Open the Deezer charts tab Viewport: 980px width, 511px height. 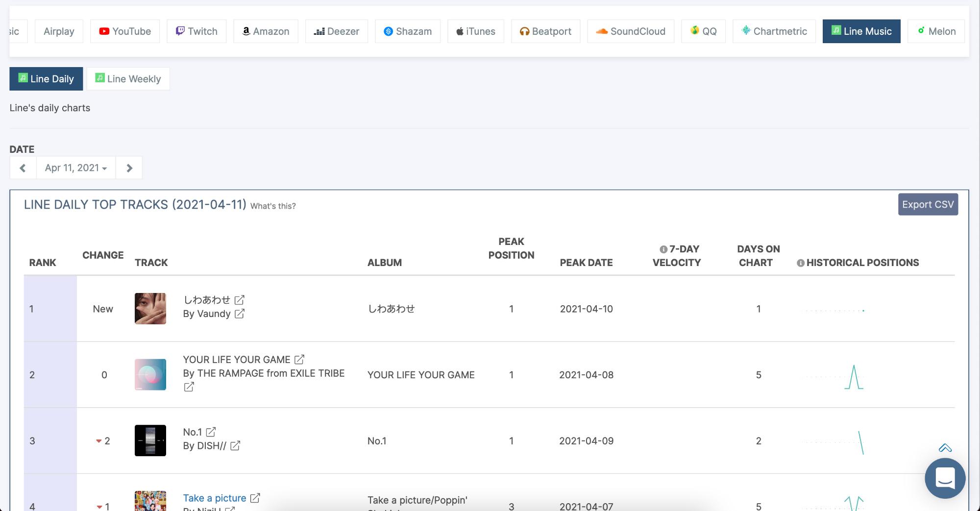tap(337, 31)
